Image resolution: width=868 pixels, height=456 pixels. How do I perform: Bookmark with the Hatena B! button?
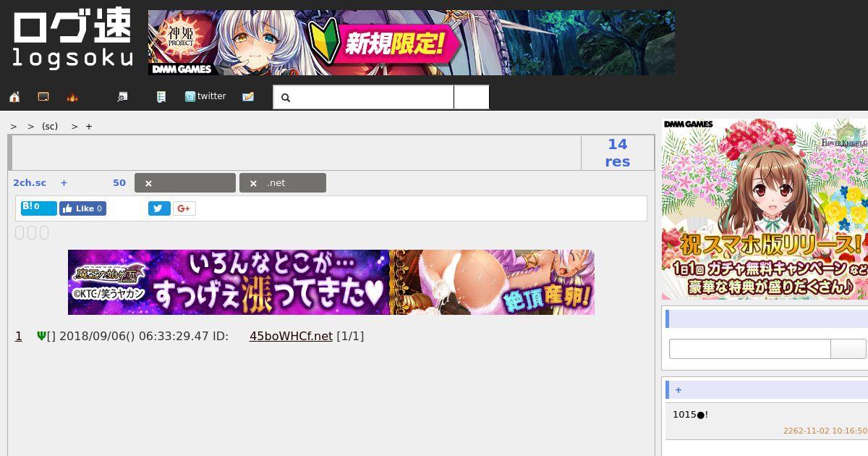(x=38, y=208)
